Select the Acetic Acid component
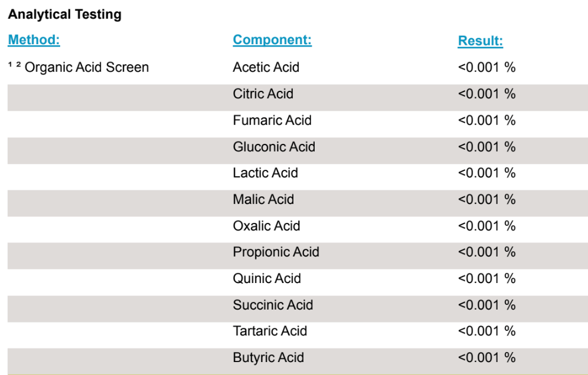This screenshot has width=588, height=375. (x=266, y=67)
